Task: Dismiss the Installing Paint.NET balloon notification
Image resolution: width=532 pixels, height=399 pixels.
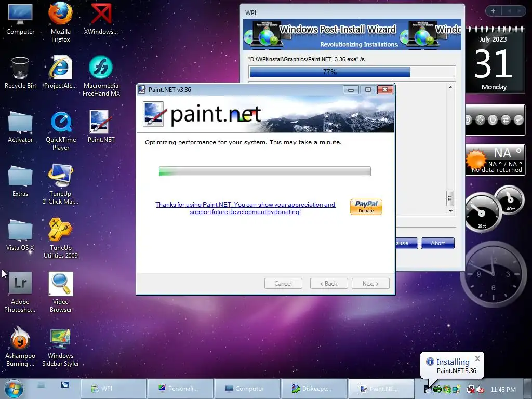Action: 478,358
